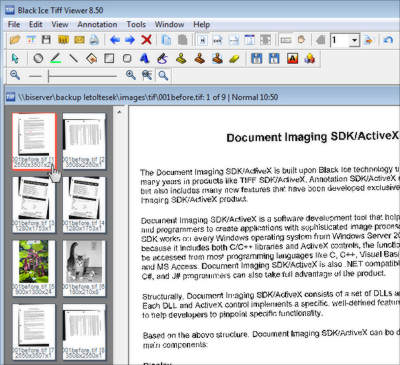The height and width of the screenshot is (365, 400).
Task: Click the print icon
Action: 94,40
